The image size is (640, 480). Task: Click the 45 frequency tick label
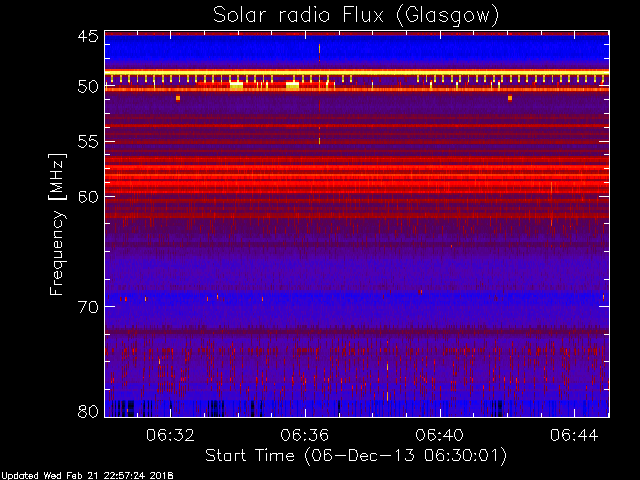point(88,37)
